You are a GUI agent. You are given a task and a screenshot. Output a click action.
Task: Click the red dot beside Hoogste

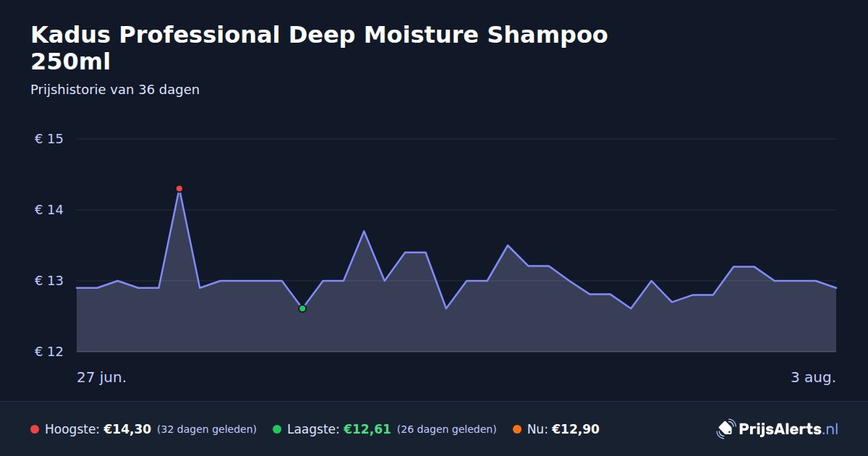35,429
